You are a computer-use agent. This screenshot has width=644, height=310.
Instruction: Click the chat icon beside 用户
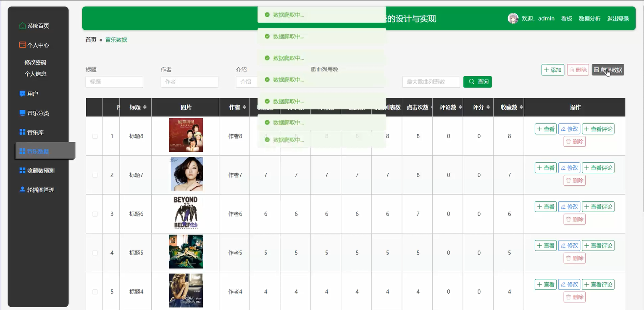[x=23, y=94]
